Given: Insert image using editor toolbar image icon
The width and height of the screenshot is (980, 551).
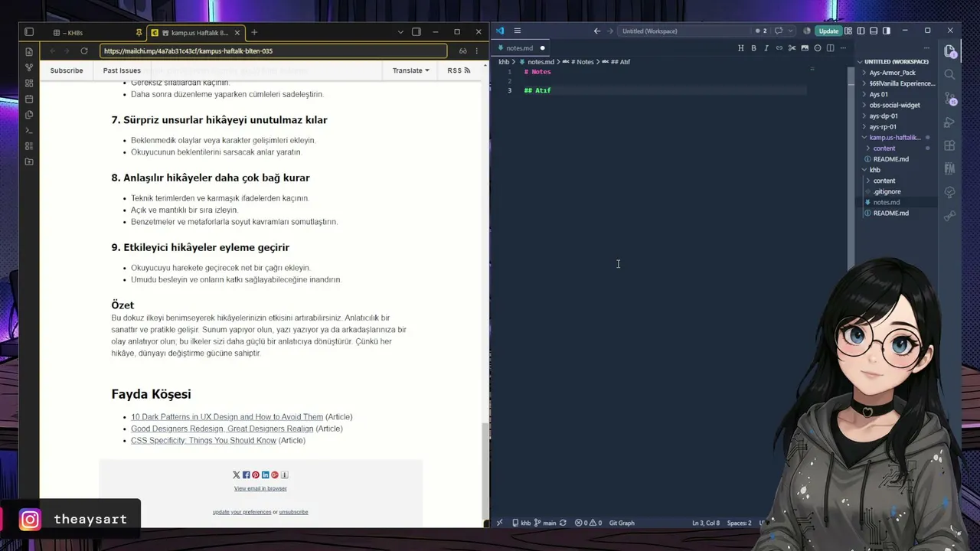Looking at the screenshot, I should 805,48.
